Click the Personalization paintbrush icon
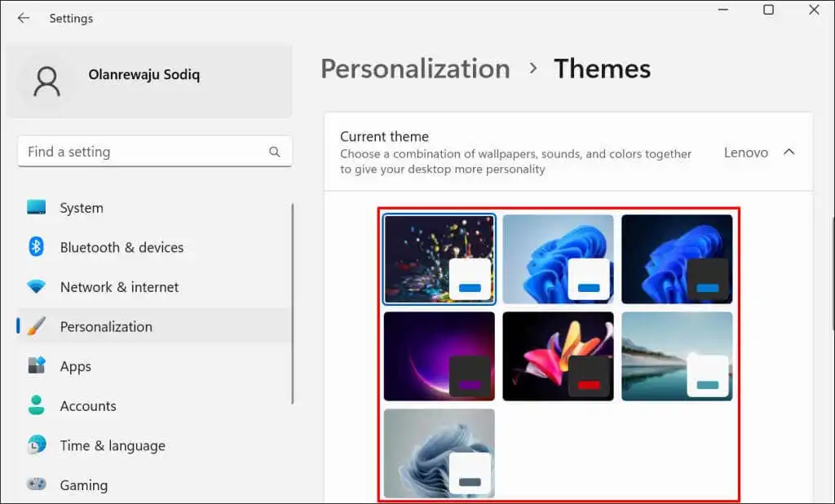Screen dimensions: 835x504 tap(36, 326)
